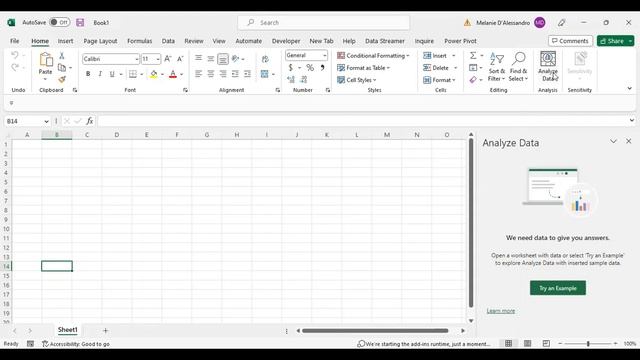Click the AutoSum sigma icon
The image size is (640, 360).
tap(473, 55)
